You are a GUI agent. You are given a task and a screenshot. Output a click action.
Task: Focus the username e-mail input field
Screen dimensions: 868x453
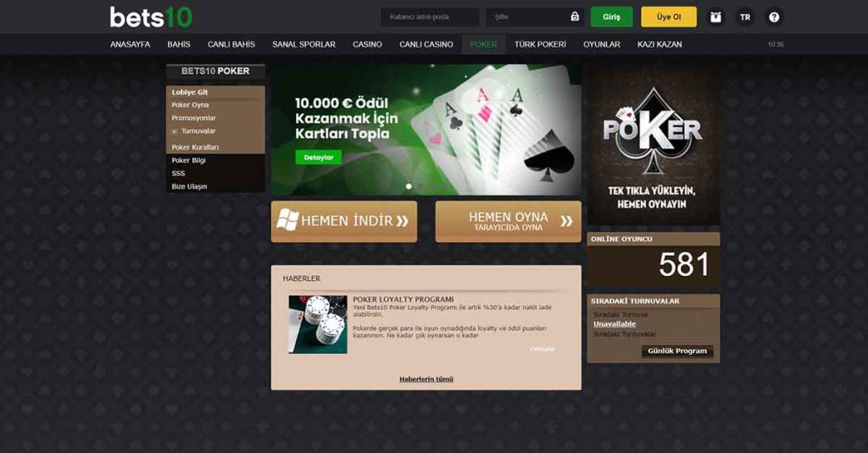pyautogui.click(x=430, y=17)
